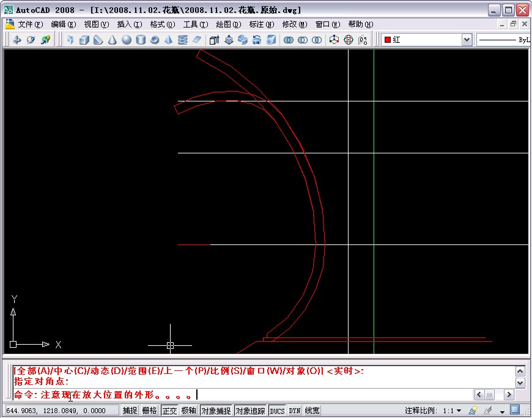Open the 红 color dropdown

tap(467, 40)
